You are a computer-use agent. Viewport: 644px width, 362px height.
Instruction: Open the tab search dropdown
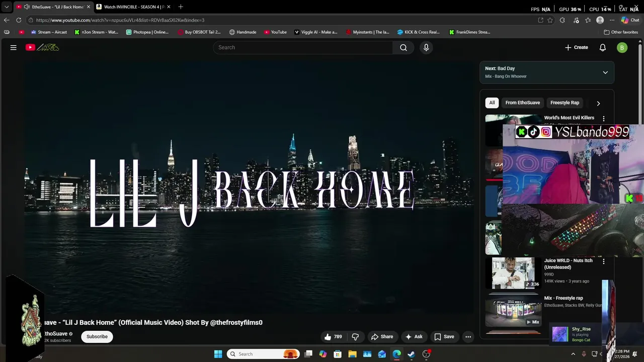(x=7, y=7)
